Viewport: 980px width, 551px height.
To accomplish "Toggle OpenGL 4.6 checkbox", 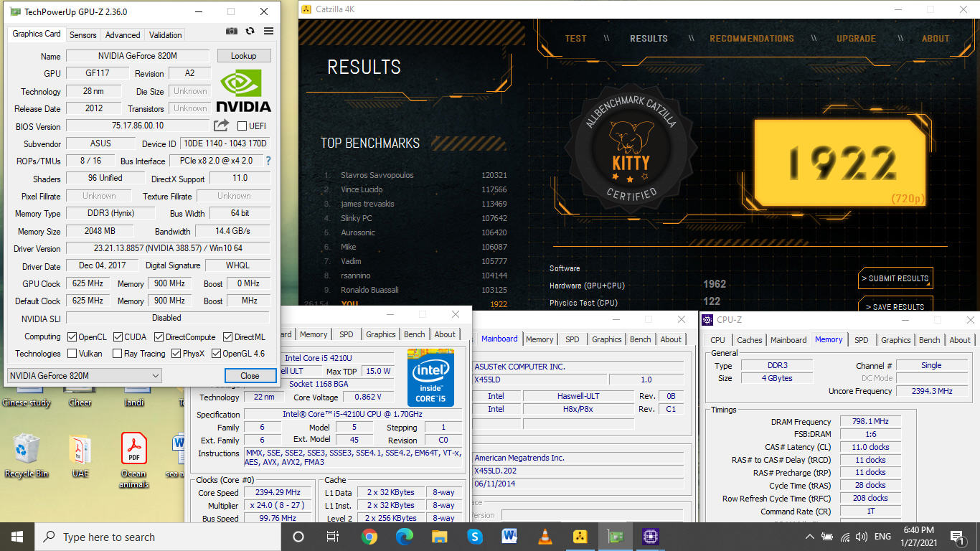I will [215, 354].
